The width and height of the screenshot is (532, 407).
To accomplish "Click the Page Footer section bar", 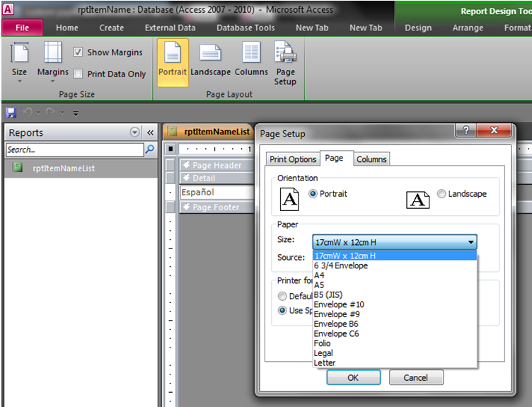I will pos(217,207).
